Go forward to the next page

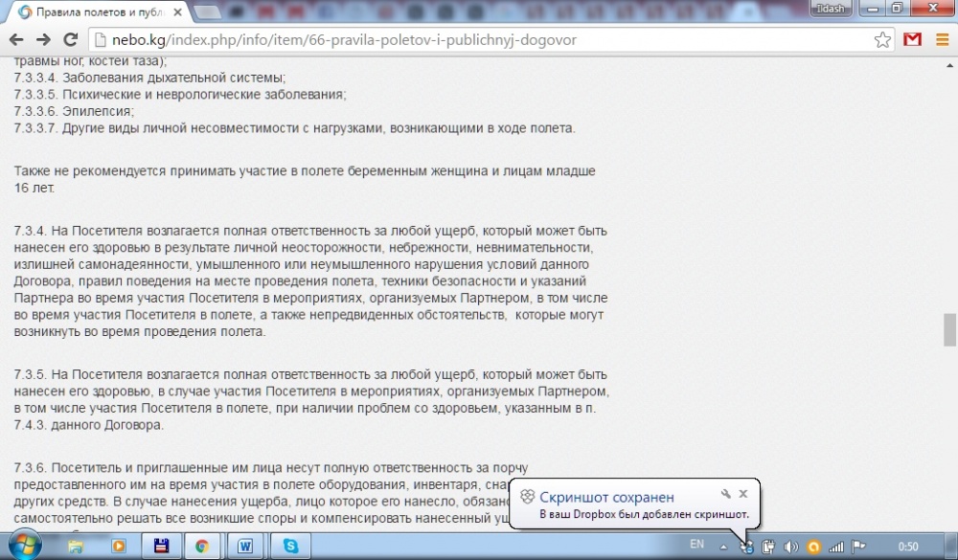(43, 39)
